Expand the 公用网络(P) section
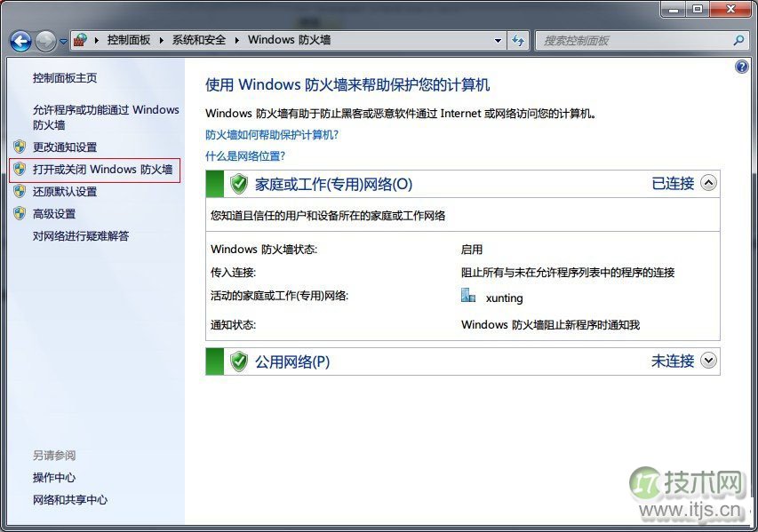Viewport: 758px width, 532px height. 708,361
